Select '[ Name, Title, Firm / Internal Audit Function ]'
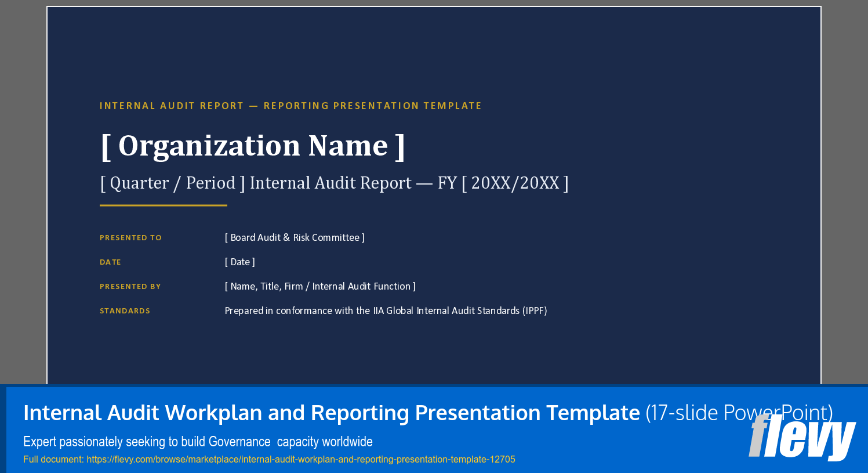The image size is (868, 473). (x=320, y=286)
